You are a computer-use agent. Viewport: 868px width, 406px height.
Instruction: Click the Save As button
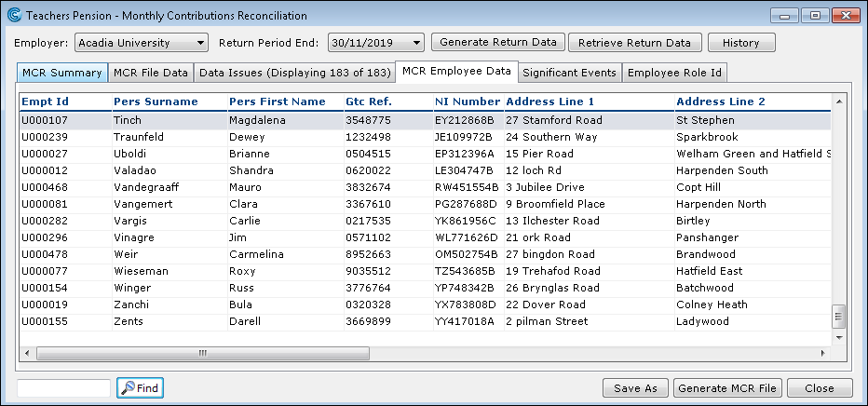pyautogui.click(x=635, y=388)
